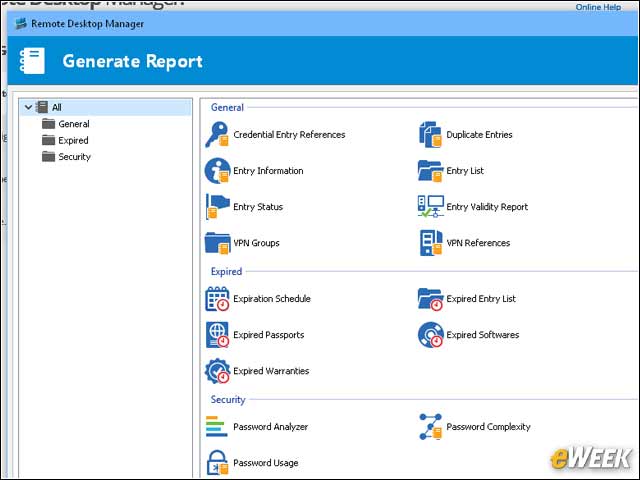
Task: Click the Password Analyzer bars icon
Action: (217, 426)
